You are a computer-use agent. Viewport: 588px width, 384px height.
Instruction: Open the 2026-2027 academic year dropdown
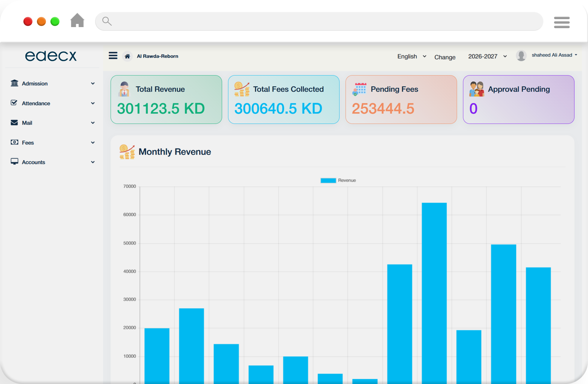[487, 56]
